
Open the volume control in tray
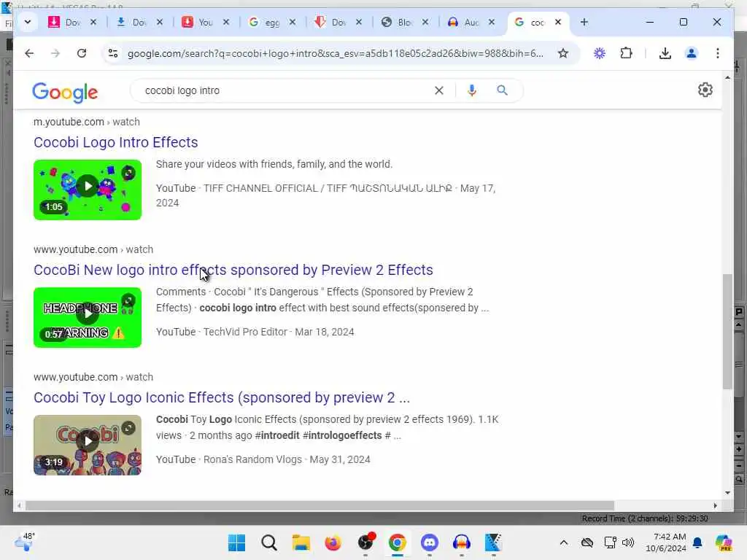pyautogui.click(x=628, y=542)
